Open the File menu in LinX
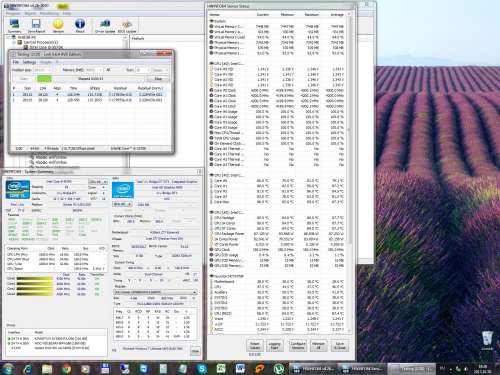 point(16,62)
